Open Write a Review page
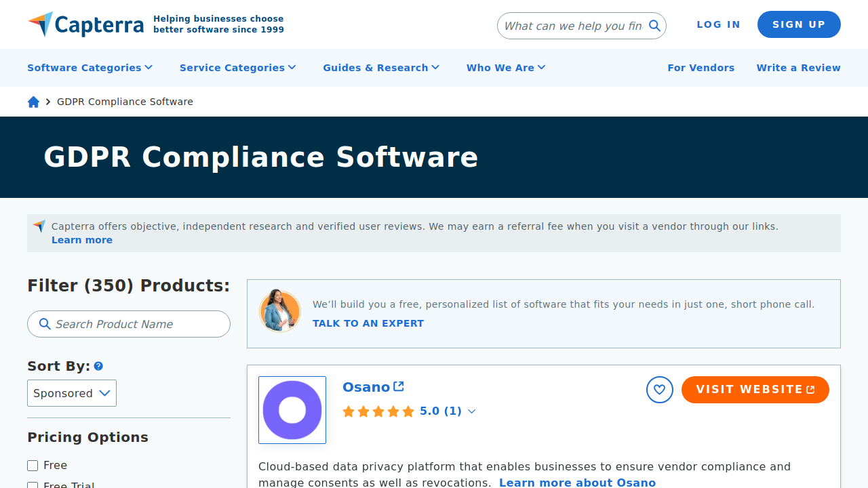This screenshot has width=868, height=488. coord(799,68)
